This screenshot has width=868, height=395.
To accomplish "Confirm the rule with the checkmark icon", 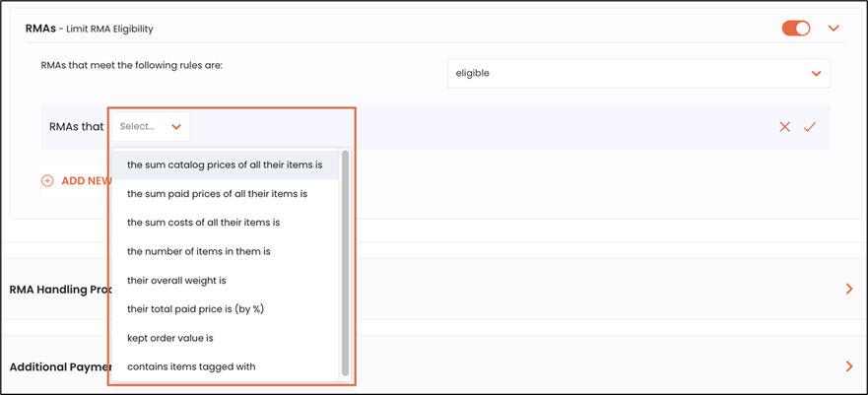I will (x=810, y=127).
